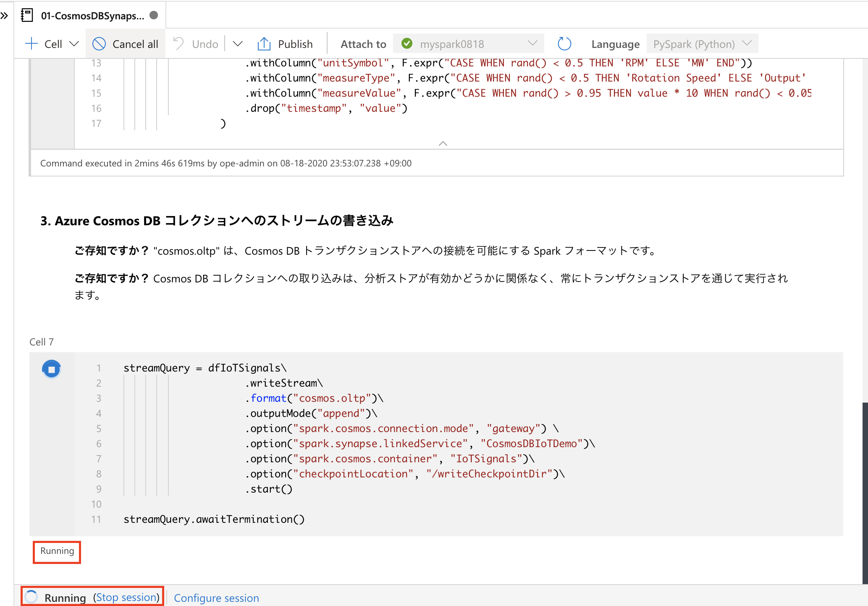Stop execution of Cell 7
This screenshot has height=606, width=868.
[x=51, y=369]
